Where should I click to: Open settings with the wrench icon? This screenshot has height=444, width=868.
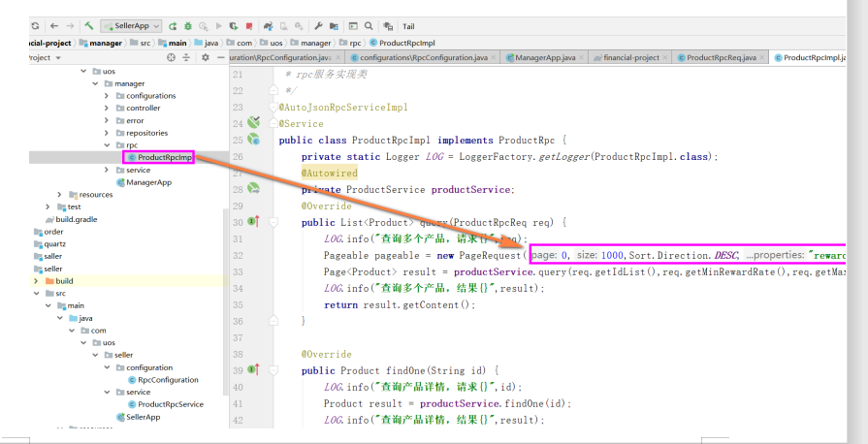[x=318, y=26]
